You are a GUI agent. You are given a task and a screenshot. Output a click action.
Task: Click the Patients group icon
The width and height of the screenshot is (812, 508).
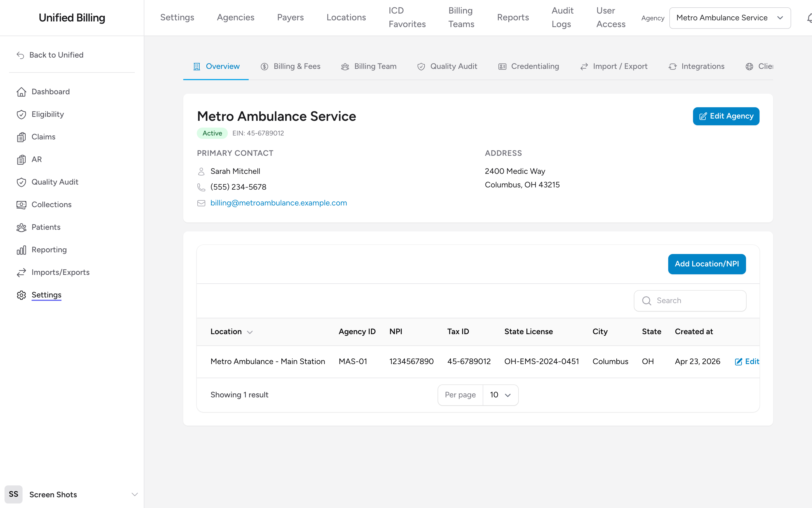tap(21, 227)
